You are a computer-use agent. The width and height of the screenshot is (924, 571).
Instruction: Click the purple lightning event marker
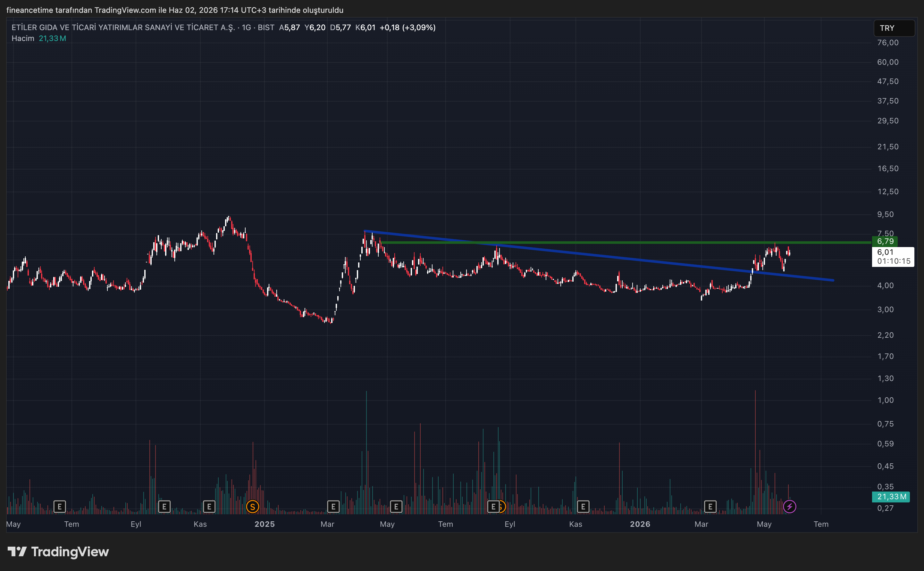tap(790, 506)
